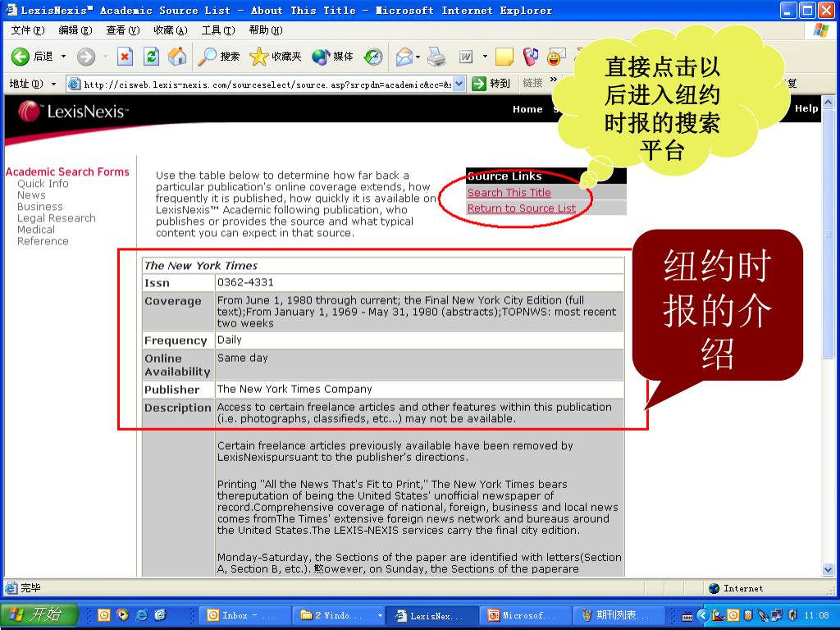Image resolution: width=840 pixels, height=630 pixels.
Task: Expand the Links (链接) chevron
Action: [x=554, y=80]
